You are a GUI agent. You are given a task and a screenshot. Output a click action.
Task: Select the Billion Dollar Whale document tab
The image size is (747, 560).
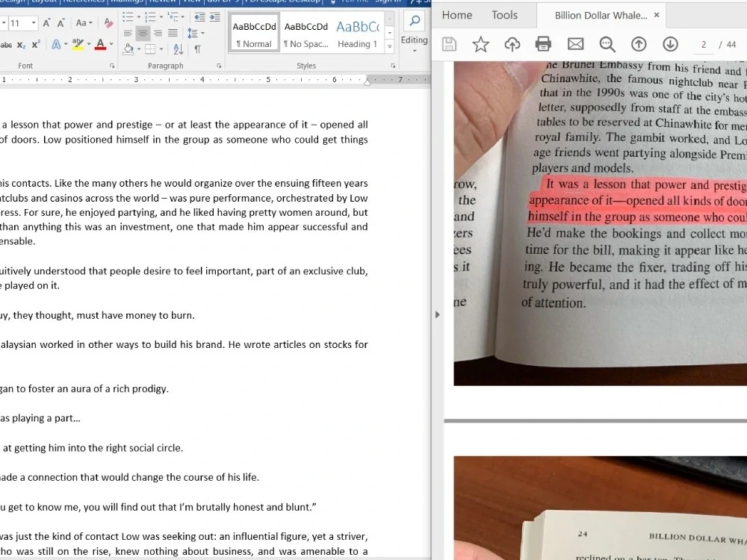click(x=601, y=15)
